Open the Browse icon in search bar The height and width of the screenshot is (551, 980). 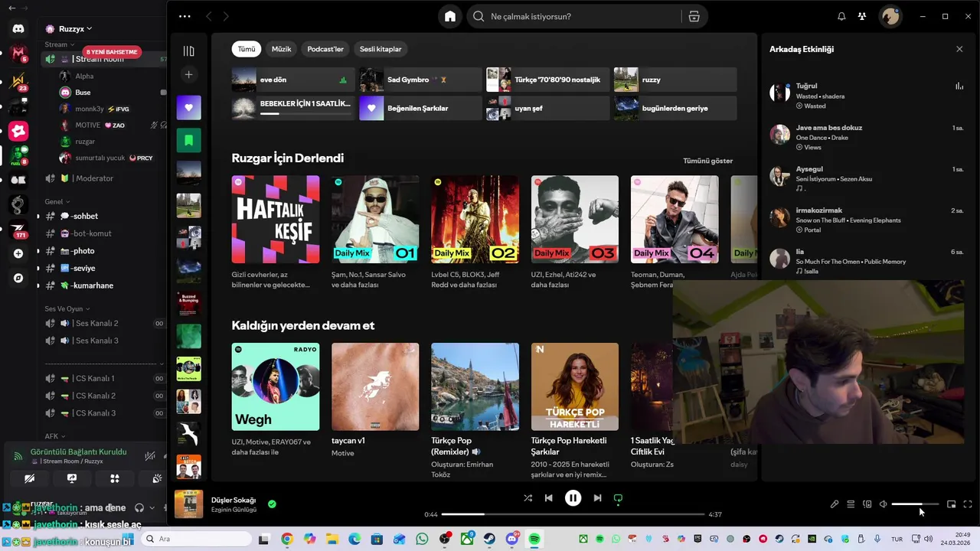[694, 16]
